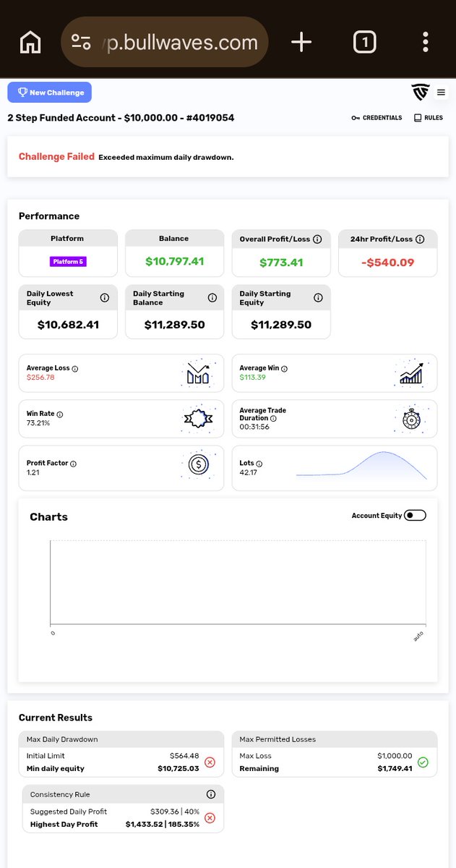Viewport: 456px width, 868px height.
Task: Open the challenge RULES
Action: click(x=429, y=118)
